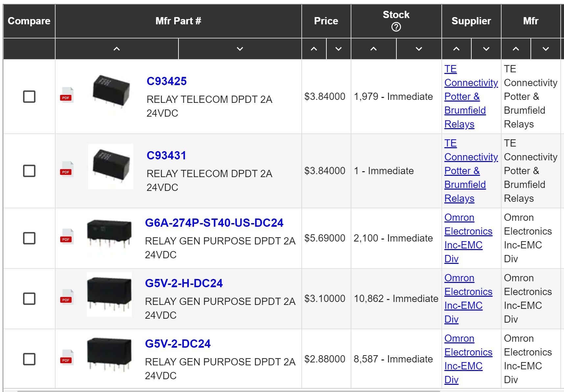Viewport: 564px width, 392px height.
Task: View C93431 relay product image
Action: pyautogui.click(x=111, y=167)
